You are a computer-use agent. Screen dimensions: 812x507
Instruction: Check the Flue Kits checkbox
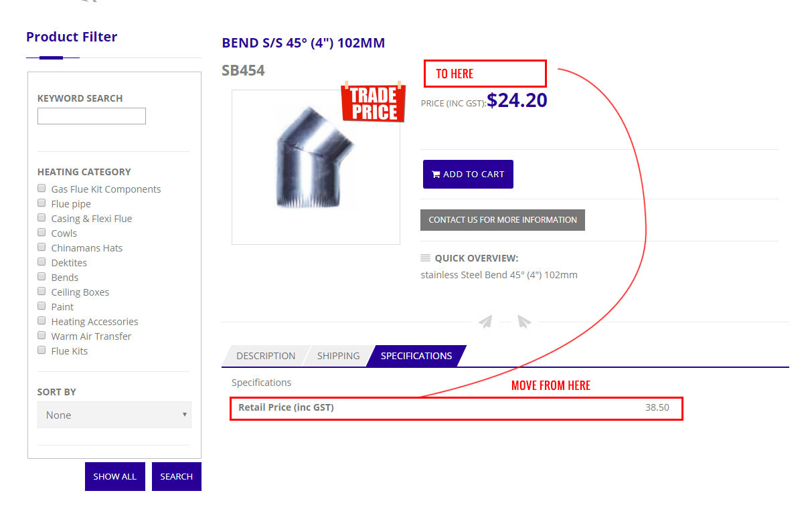(x=42, y=350)
